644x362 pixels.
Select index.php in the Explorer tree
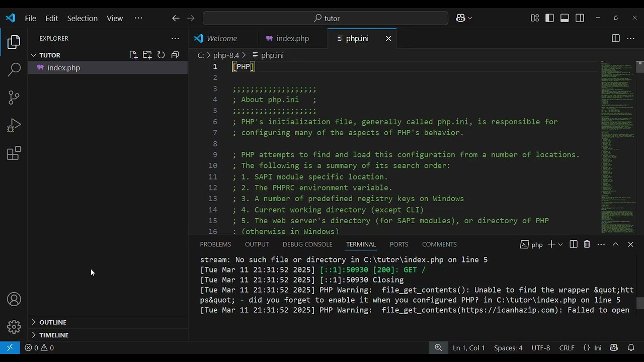tap(108, 68)
